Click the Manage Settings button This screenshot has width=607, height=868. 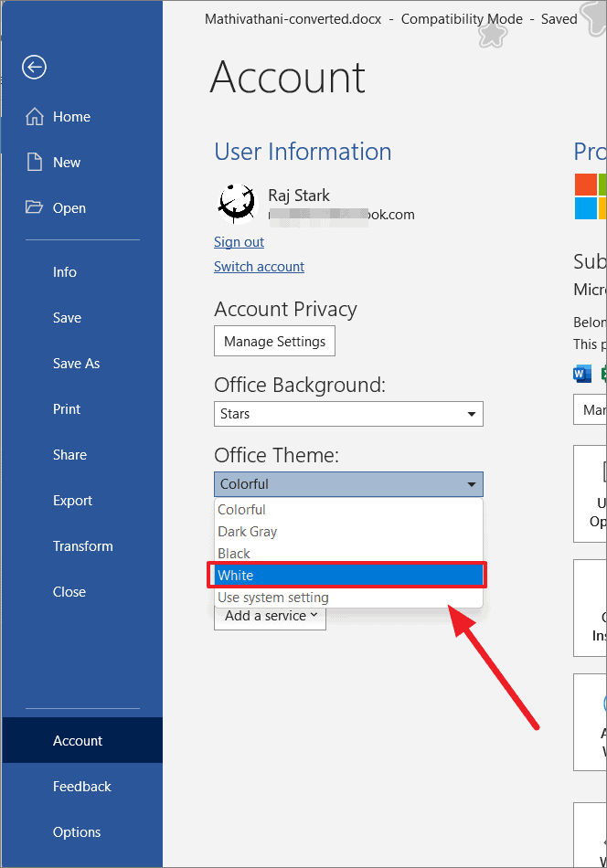point(274,341)
